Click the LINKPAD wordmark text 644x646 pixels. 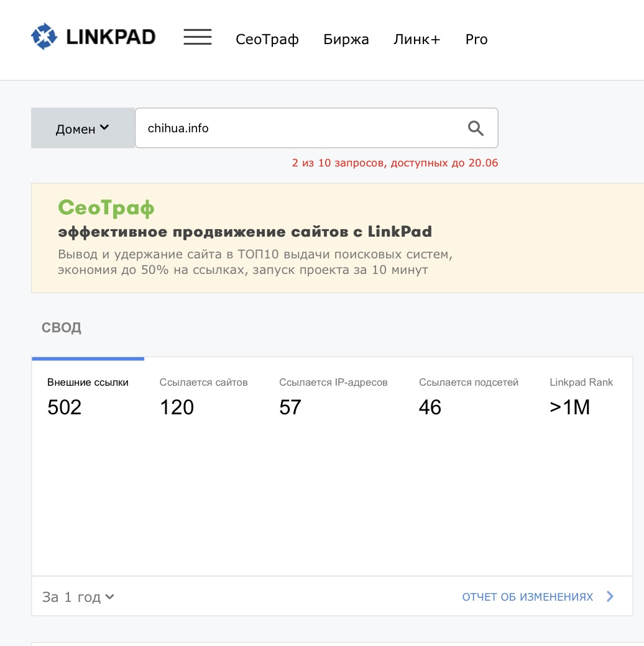[x=111, y=37]
